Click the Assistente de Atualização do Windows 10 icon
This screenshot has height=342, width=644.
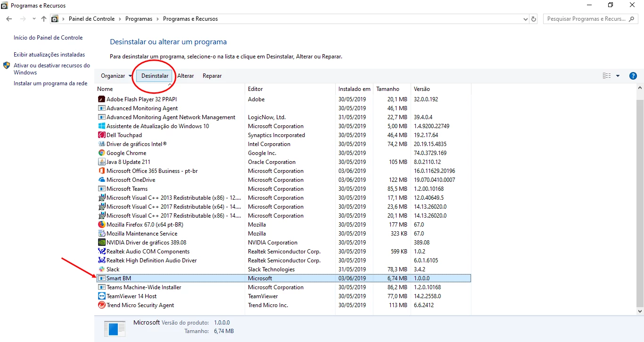101,126
